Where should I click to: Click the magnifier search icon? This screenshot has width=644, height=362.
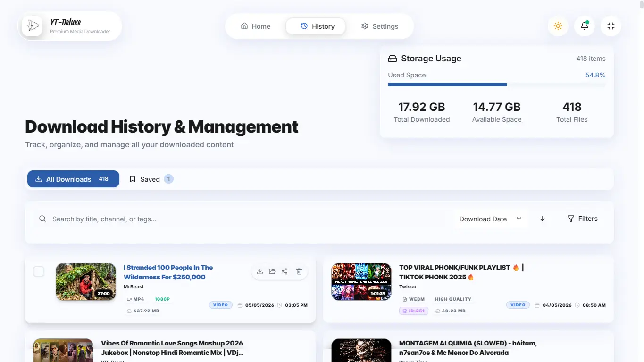pos(42,219)
